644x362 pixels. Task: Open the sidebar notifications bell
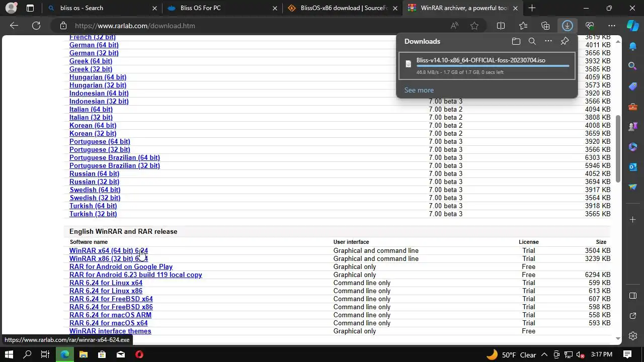(633, 46)
